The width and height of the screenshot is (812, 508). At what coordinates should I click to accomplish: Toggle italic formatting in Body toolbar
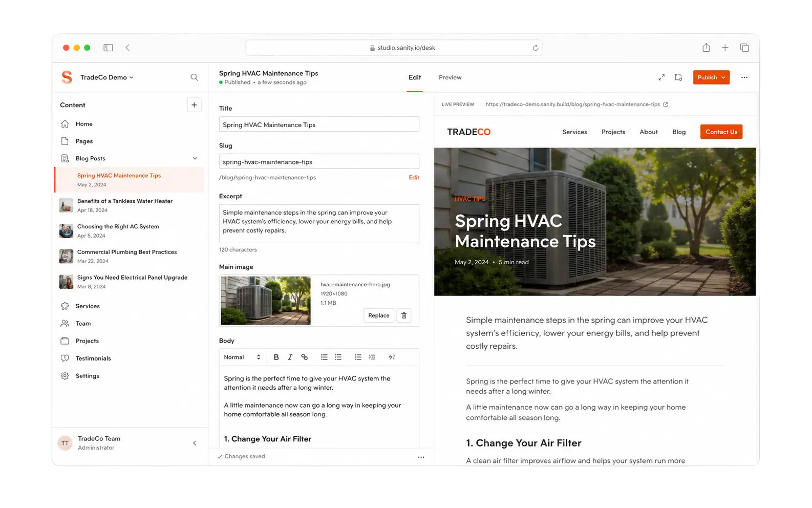click(290, 357)
